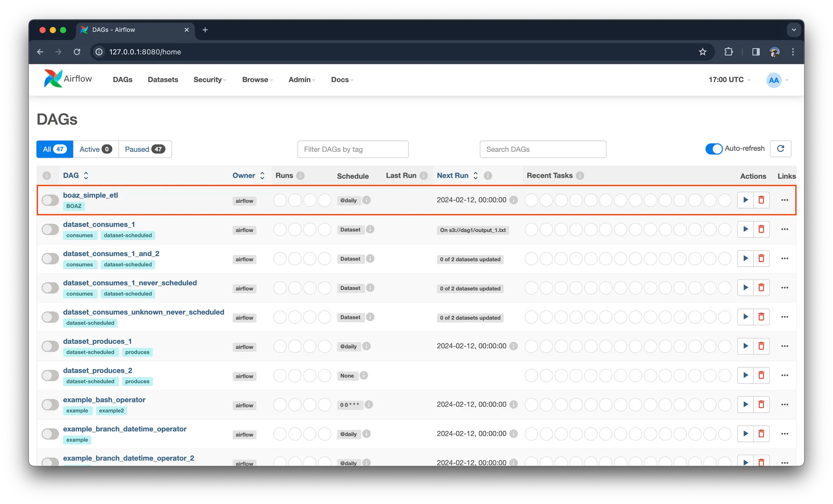Bookmark this page with the star icon

[702, 52]
